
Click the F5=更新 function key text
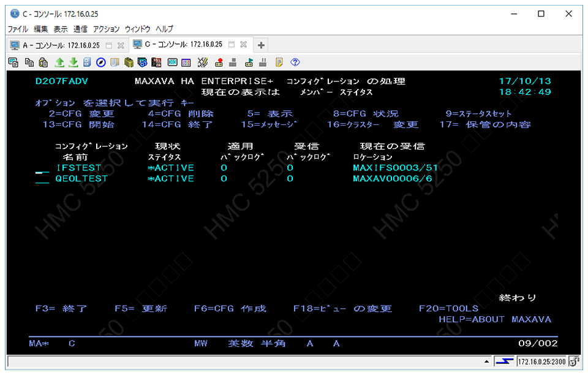[x=141, y=309]
